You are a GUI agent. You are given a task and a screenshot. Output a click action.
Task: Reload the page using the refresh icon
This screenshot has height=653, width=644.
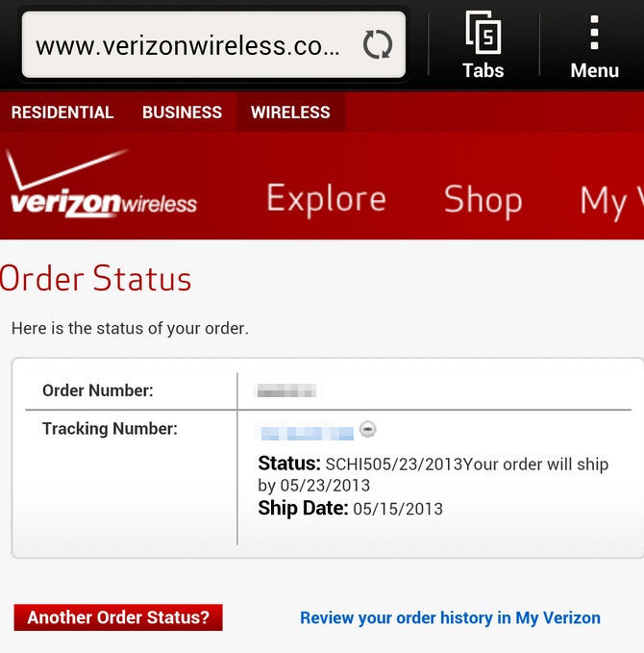pyautogui.click(x=377, y=44)
